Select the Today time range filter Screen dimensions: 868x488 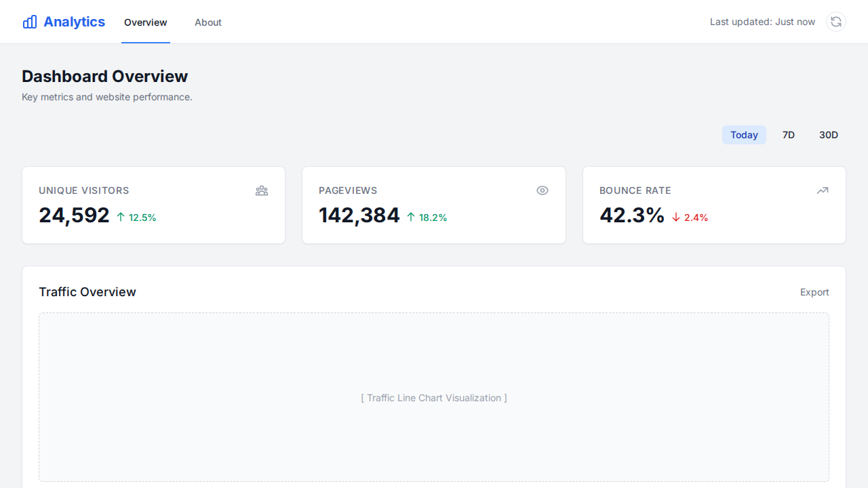point(744,135)
